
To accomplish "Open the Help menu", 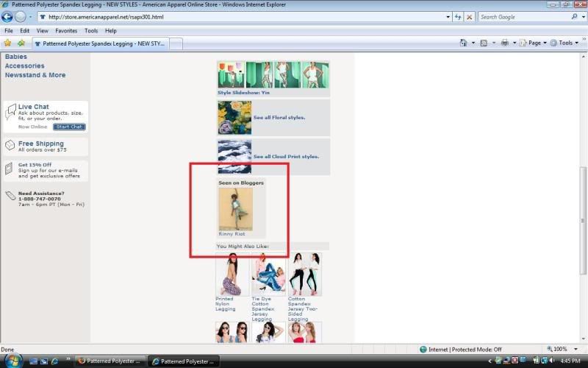I will 111,31.
